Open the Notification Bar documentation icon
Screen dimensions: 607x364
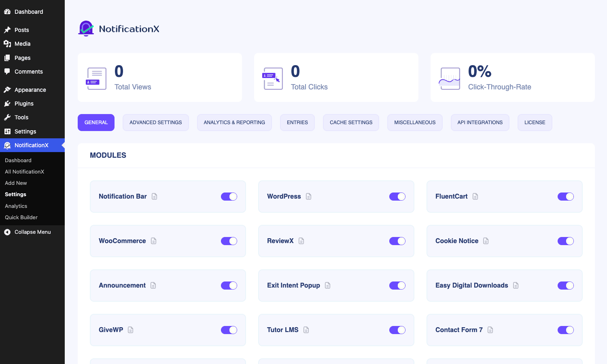pos(155,197)
